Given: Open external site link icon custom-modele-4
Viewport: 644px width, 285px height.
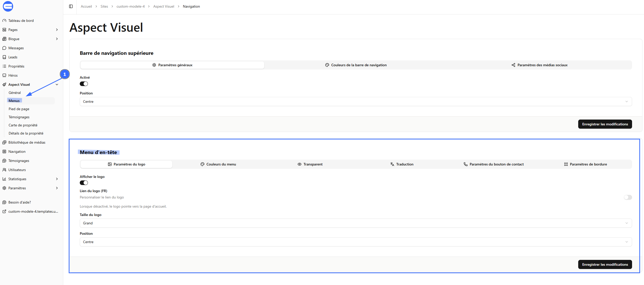Looking at the screenshot, I should 4,211.
